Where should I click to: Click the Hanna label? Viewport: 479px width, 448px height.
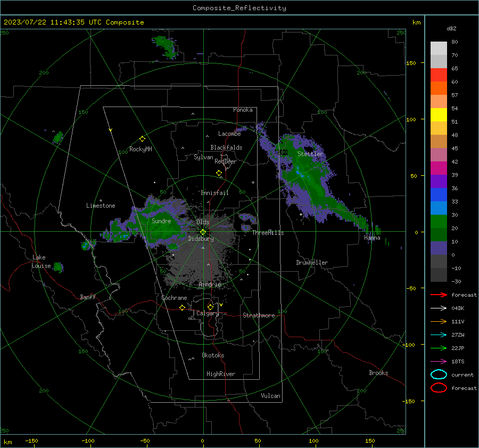[372, 238]
